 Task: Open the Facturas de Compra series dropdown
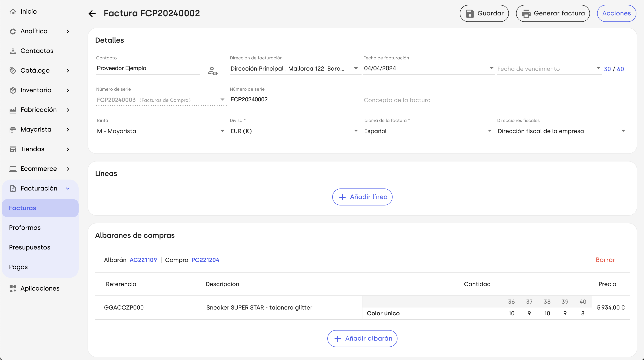click(222, 100)
